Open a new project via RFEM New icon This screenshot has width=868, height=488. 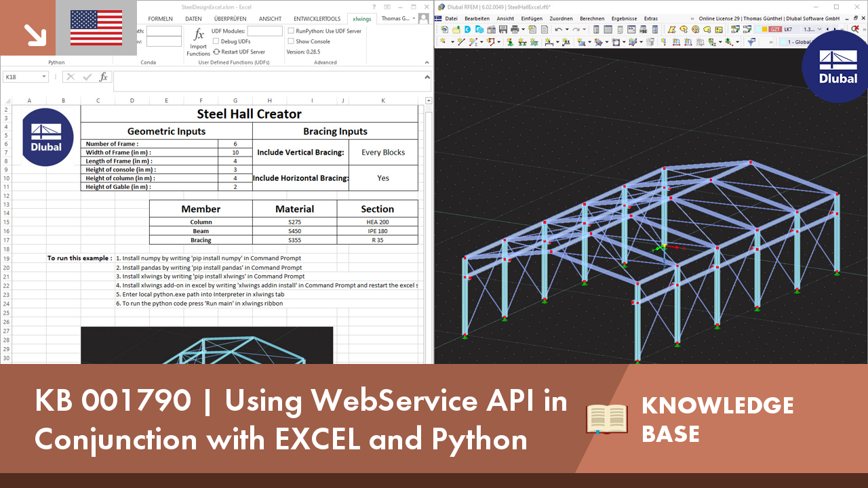point(444,28)
